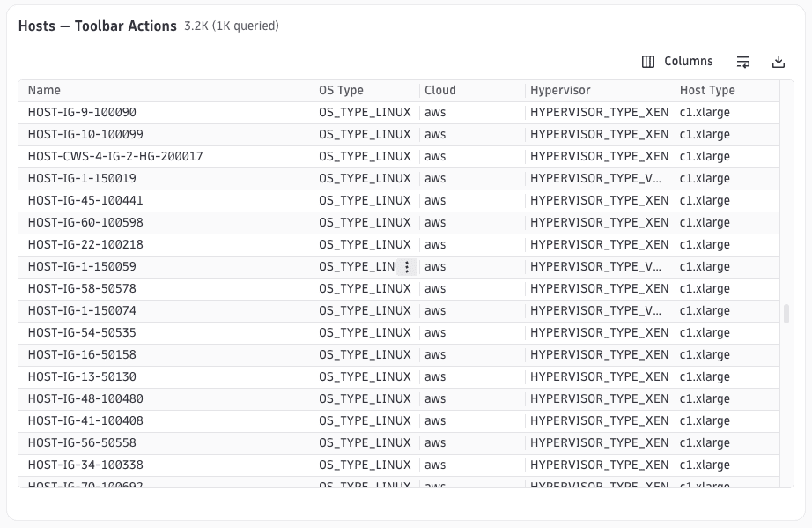Click the Host Type column header

point(707,90)
